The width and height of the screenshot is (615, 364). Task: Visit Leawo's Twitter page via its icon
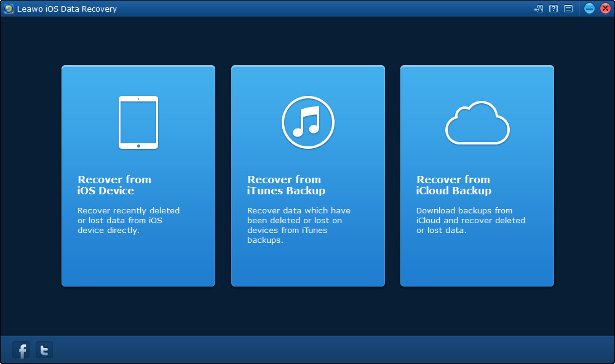(x=44, y=349)
